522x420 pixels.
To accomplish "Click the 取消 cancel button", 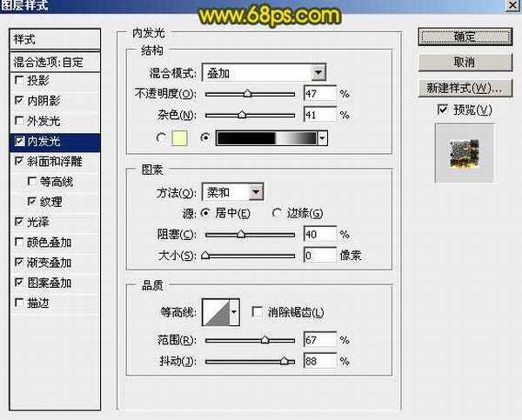I will pyautogui.click(x=464, y=63).
